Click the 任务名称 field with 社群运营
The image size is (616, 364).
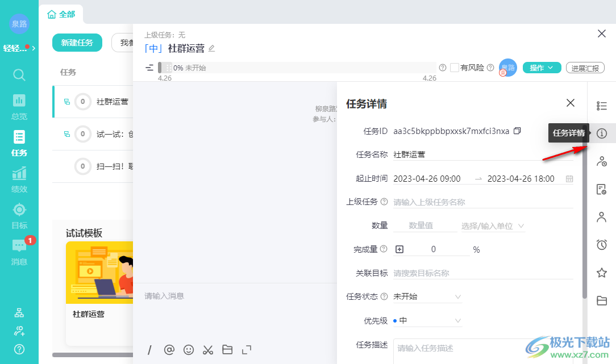(483, 154)
